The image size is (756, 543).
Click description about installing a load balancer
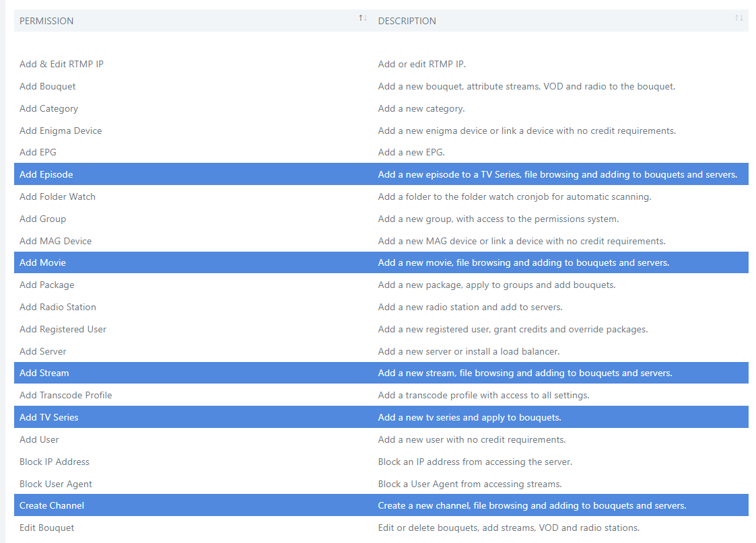(469, 351)
